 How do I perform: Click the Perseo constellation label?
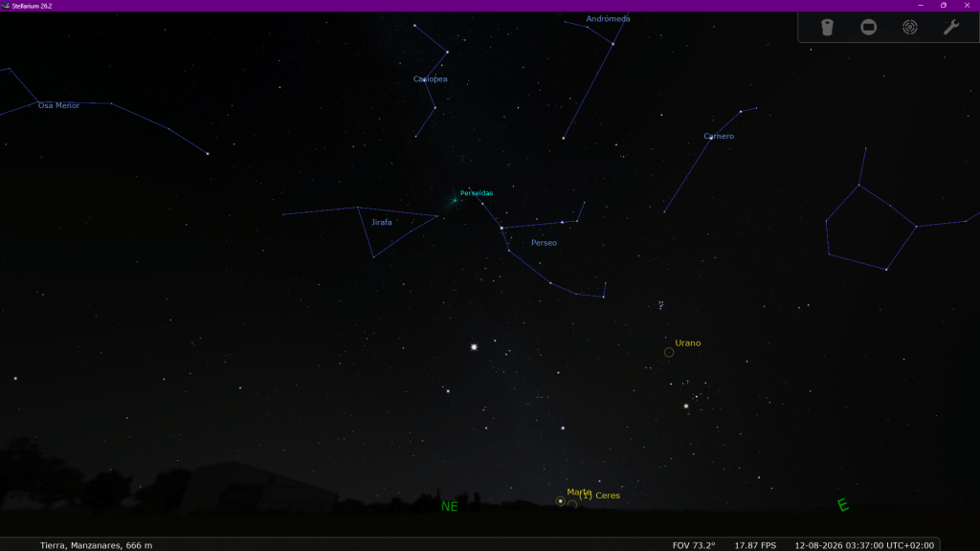(x=544, y=243)
